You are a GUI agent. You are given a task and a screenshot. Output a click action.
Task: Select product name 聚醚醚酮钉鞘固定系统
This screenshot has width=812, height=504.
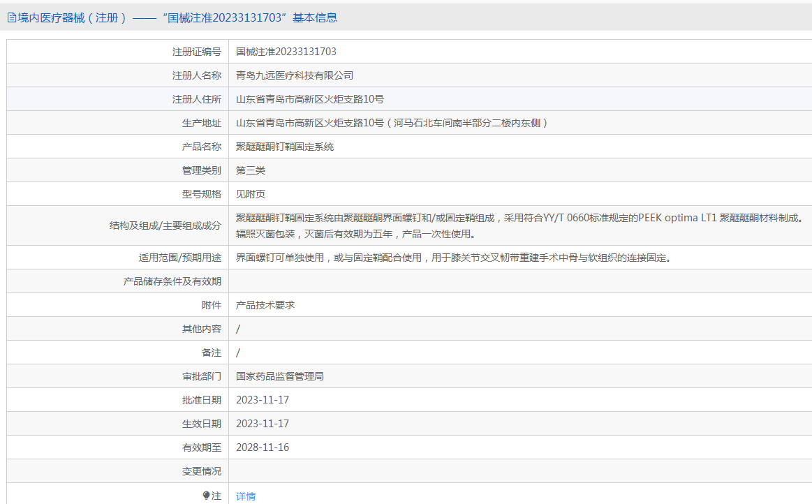coord(285,147)
